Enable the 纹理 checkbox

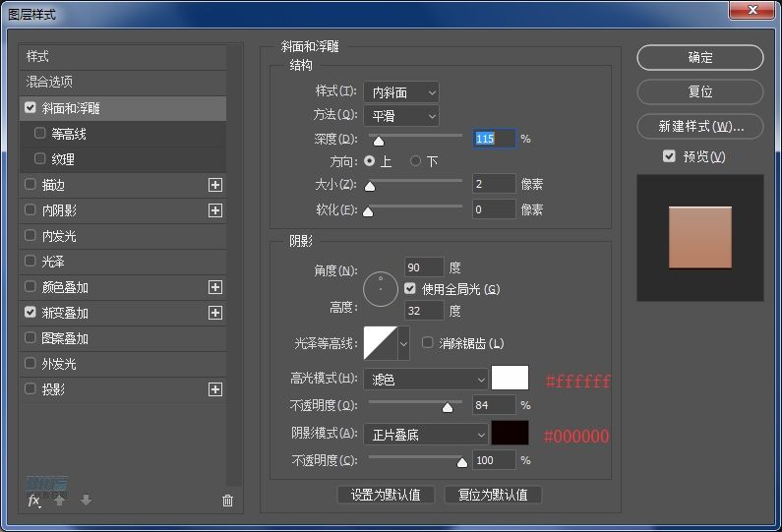[x=40, y=158]
